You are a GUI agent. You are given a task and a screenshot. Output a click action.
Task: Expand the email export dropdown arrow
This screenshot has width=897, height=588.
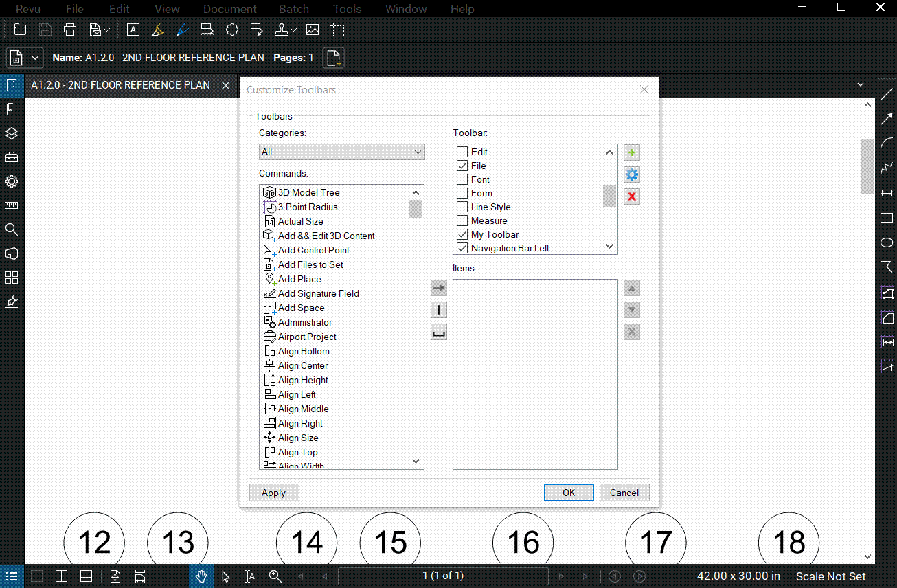[x=107, y=30]
